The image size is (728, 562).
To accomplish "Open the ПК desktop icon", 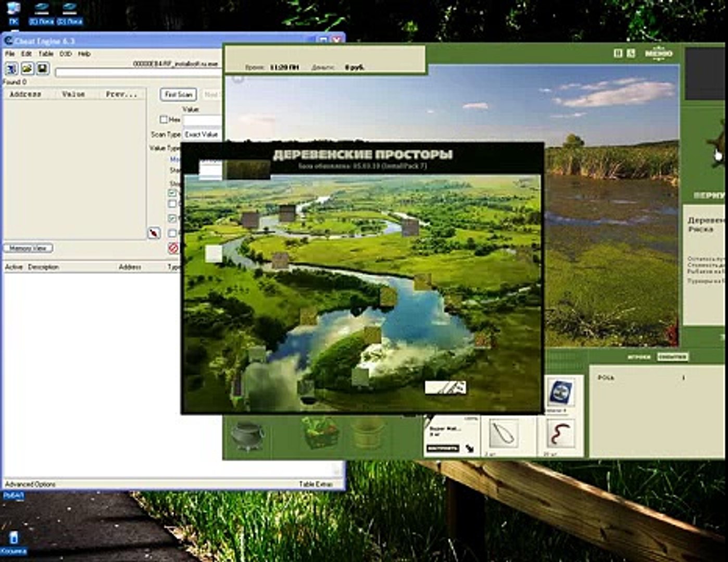I will point(13,14).
